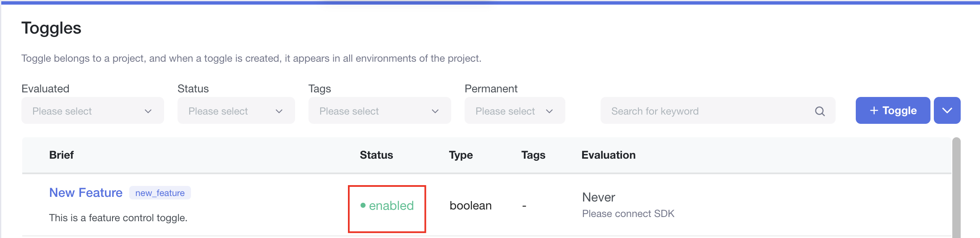Screen dimensions: 980x238
Task: Click the Status column header
Action: point(376,155)
